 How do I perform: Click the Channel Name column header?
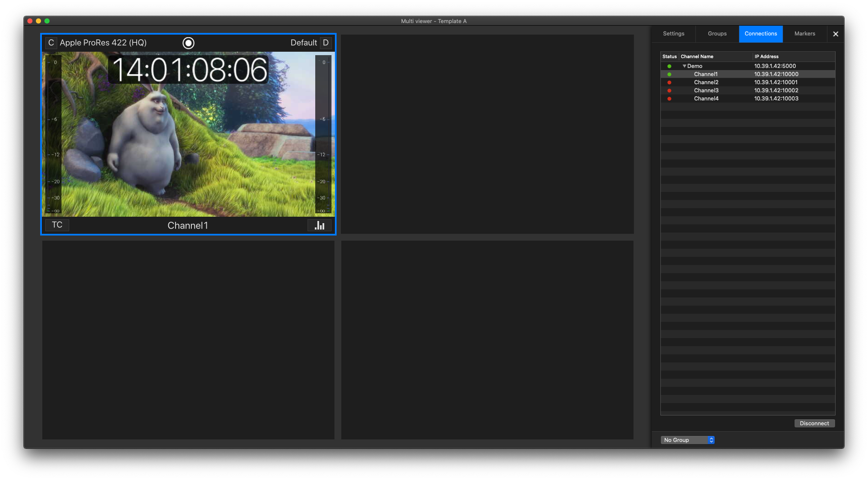click(716, 56)
